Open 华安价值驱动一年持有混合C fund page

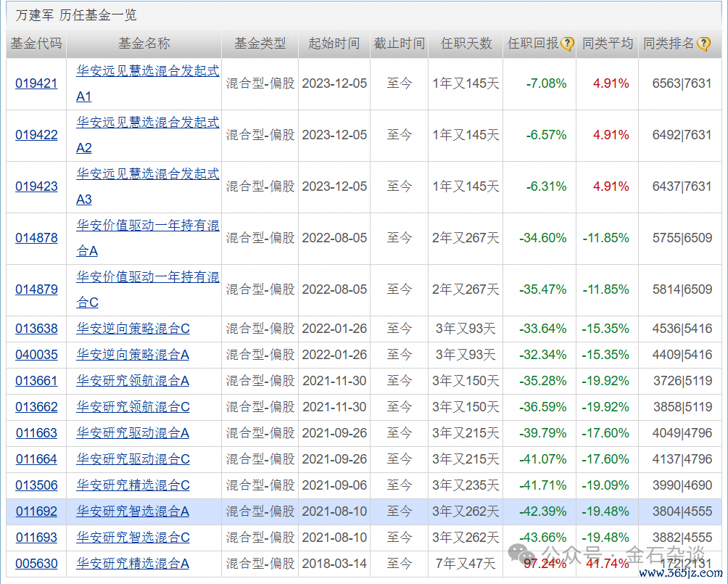(x=148, y=290)
